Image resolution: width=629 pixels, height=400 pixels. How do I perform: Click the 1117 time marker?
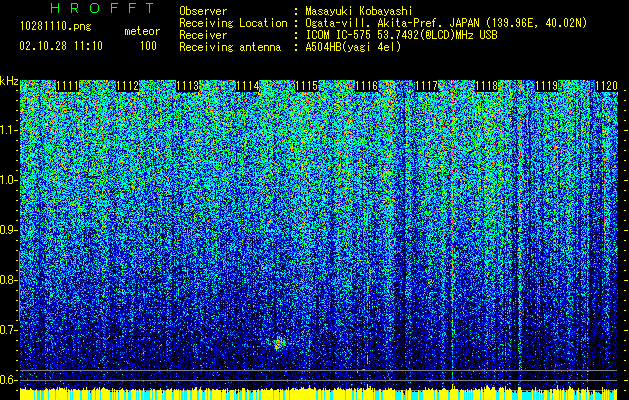point(426,86)
